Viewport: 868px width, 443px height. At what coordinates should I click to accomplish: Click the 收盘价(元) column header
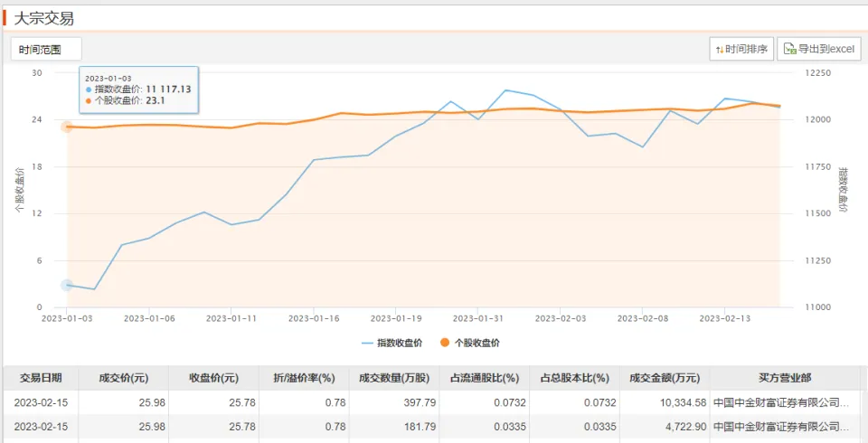(x=213, y=378)
